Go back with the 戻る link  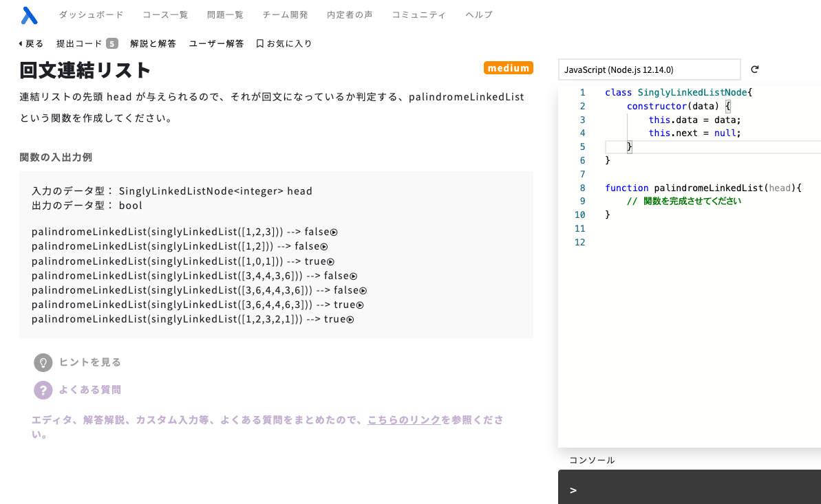(32, 43)
